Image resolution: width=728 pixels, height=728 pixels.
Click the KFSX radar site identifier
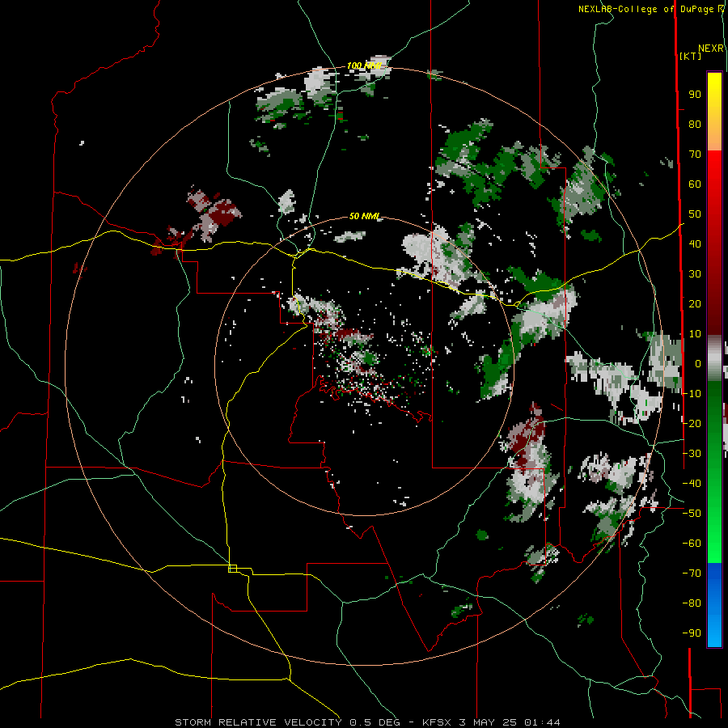[x=437, y=722]
